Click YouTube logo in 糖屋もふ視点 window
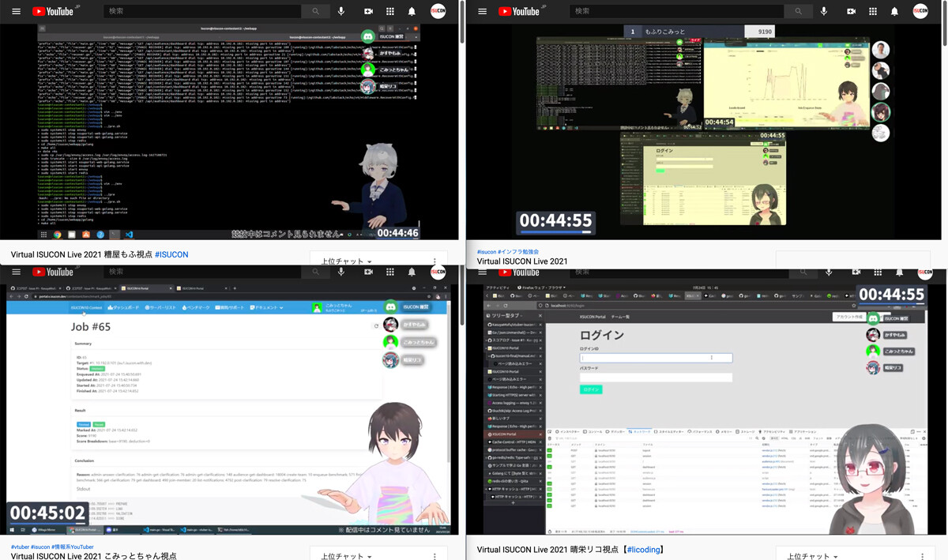This screenshot has height=560, width=948. [53, 11]
